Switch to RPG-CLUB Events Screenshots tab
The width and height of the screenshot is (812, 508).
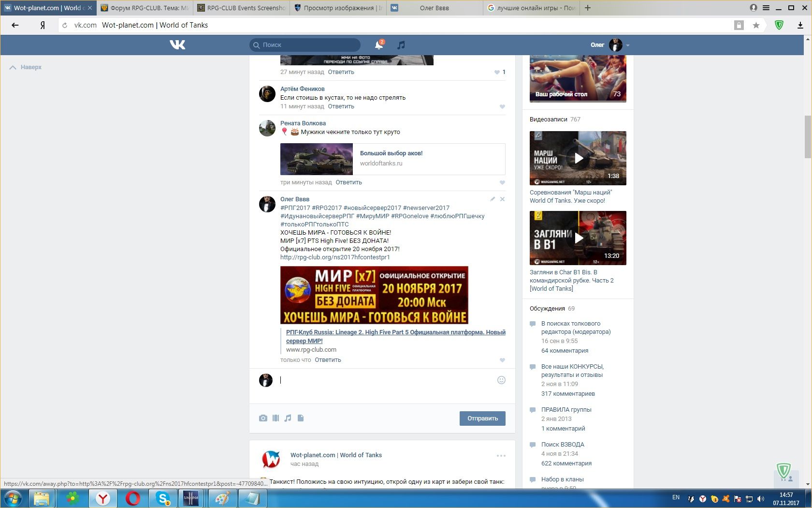(x=241, y=8)
